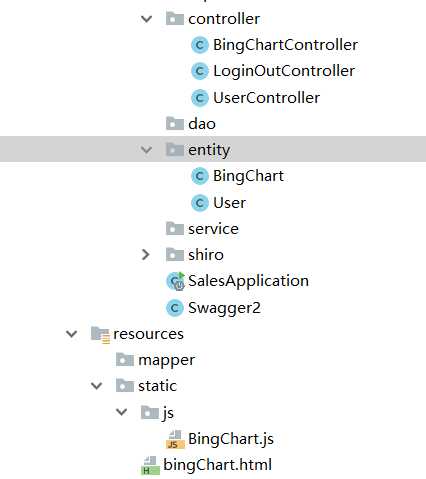Collapse the resources folder

point(72,334)
